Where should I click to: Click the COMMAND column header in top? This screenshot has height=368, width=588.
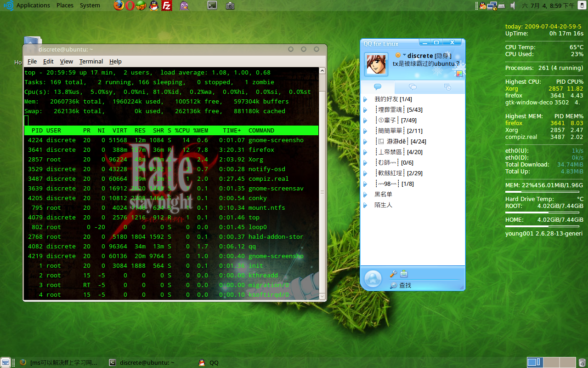tap(261, 131)
